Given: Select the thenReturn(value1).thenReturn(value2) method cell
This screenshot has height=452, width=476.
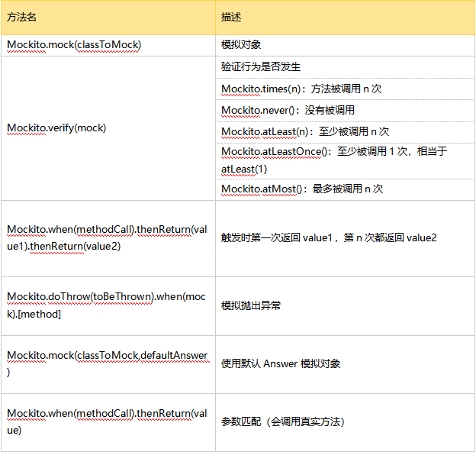Looking at the screenshot, I should tap(107, 238).
